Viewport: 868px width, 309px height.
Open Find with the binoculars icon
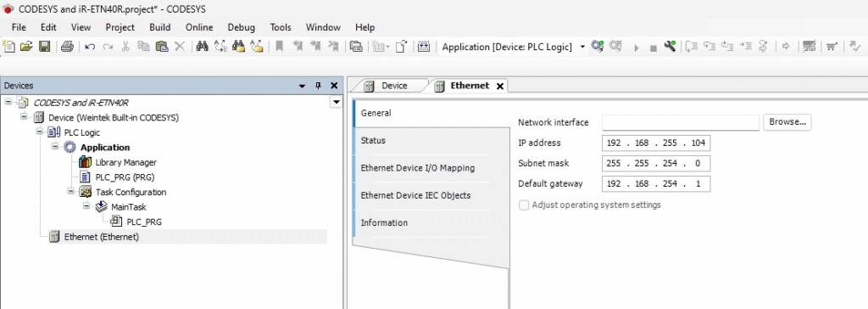click(x=203, y=48)
